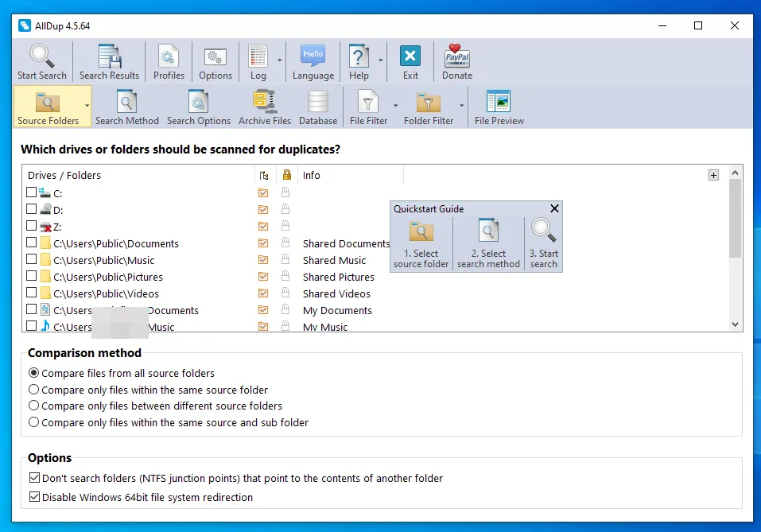Switch to the Search Method tab
The height and width of the screenshot is (532, 761).
pos(126,107)
